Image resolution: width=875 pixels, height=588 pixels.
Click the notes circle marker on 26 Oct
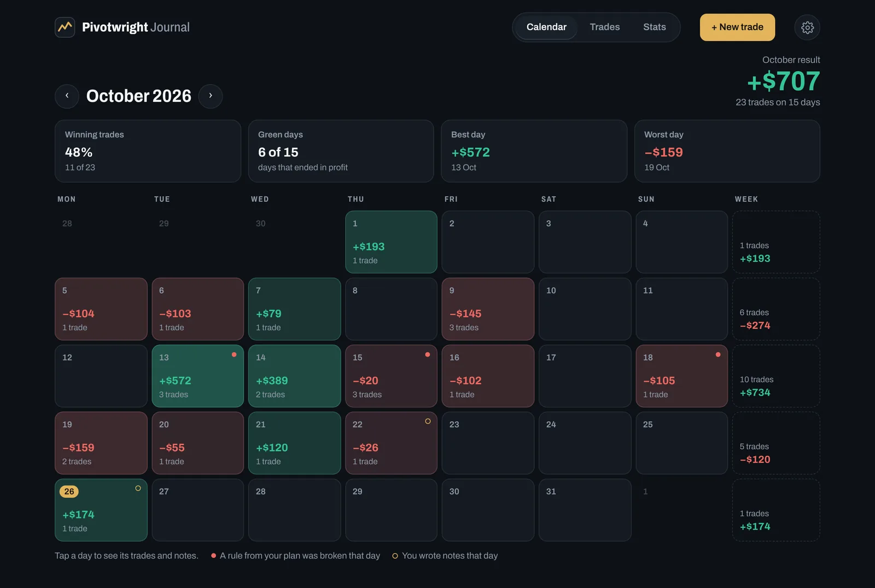138,488
